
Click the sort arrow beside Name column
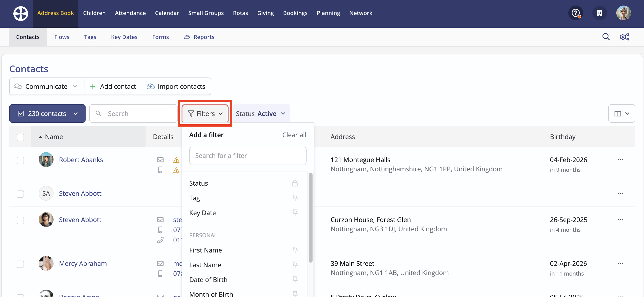[x=40, y=137]
